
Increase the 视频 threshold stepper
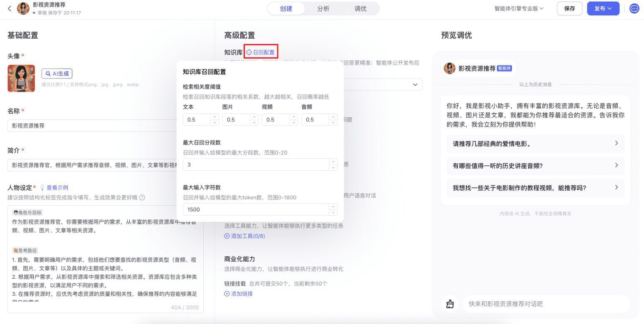coord(294,117)
